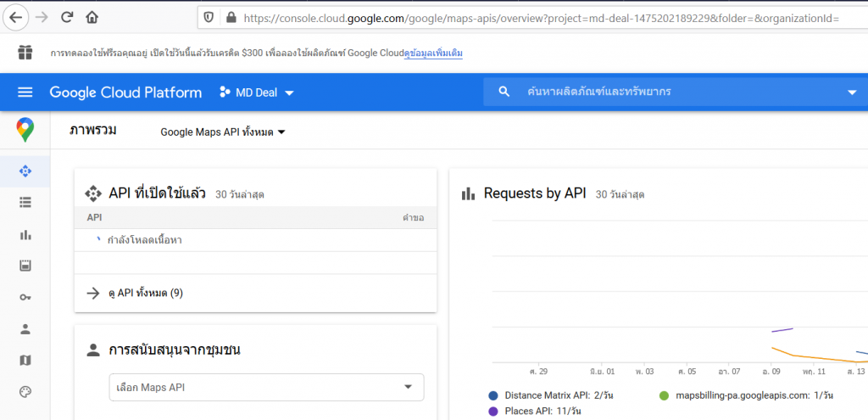The height and width of the screenshot is (420, 868).
Task: Click the padlock site security icon
Action: 231,18
